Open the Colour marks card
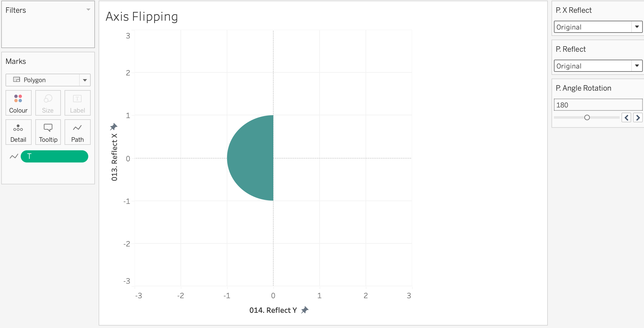644x328 pixels. pyautogui.click(x=18, y=103)
